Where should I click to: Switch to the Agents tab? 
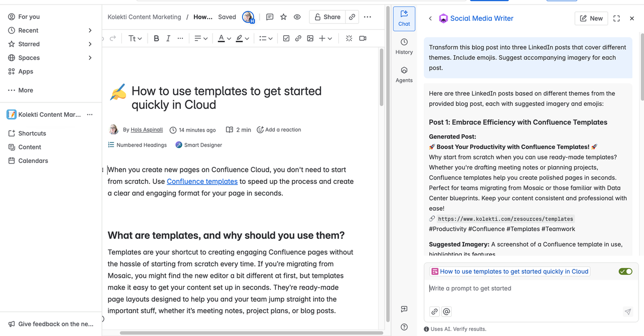tap(404, 75)
